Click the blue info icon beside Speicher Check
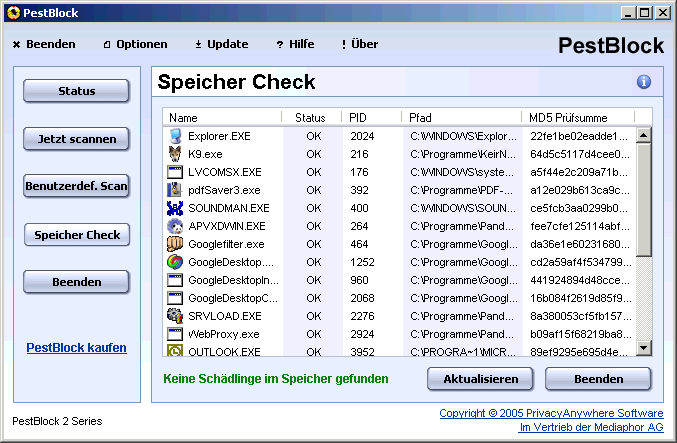 [x=643, y=82]
